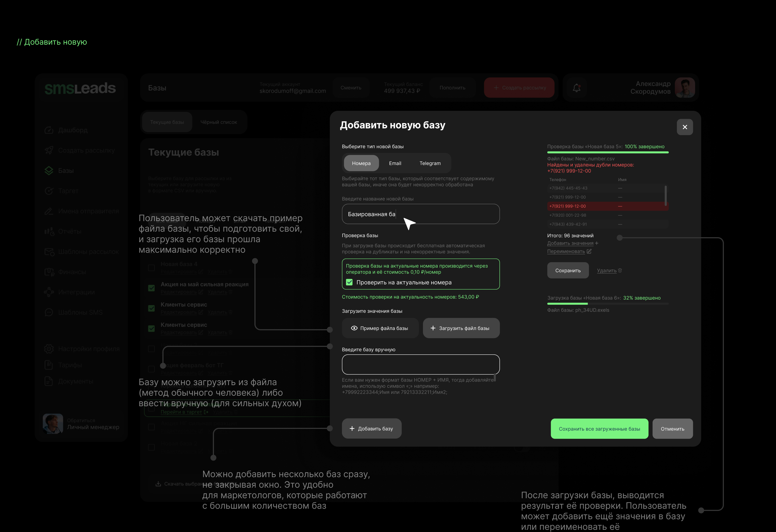Toggle checkbox for Акция на май база

[x=152, y=288]
